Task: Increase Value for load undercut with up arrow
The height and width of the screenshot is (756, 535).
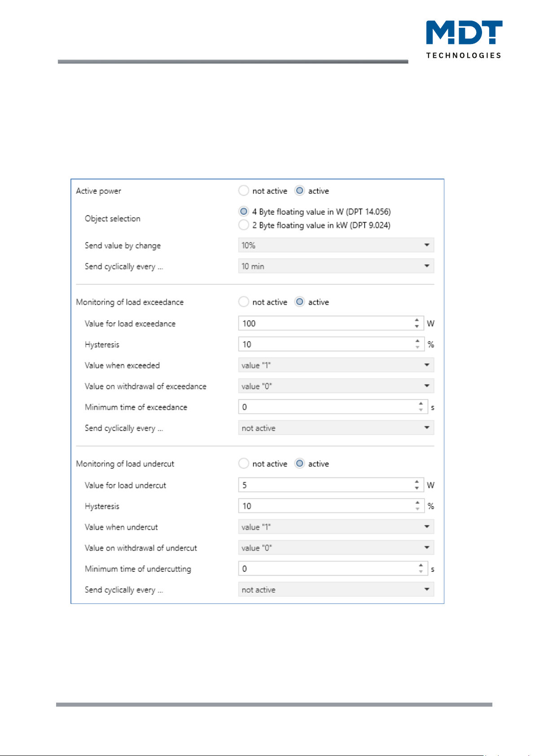Action: pyautogui.click(x=417, y=482)
